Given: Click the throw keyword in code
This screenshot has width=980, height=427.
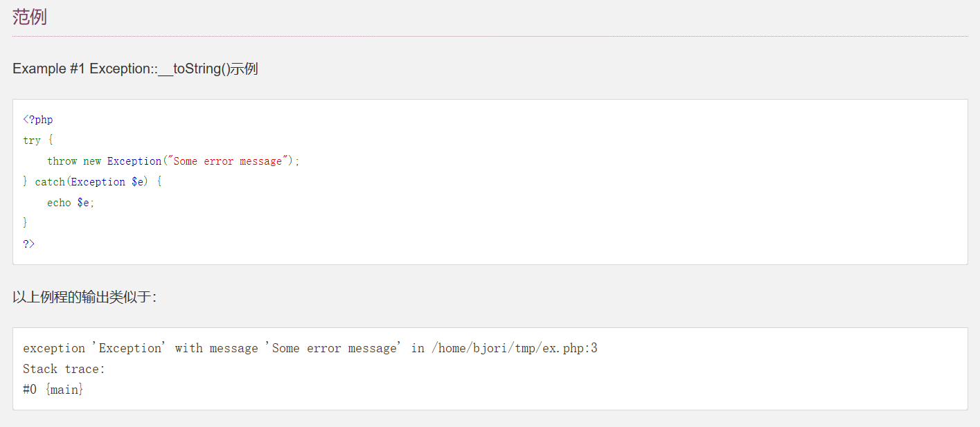Looking at the screenshot, I should (62, 161).
